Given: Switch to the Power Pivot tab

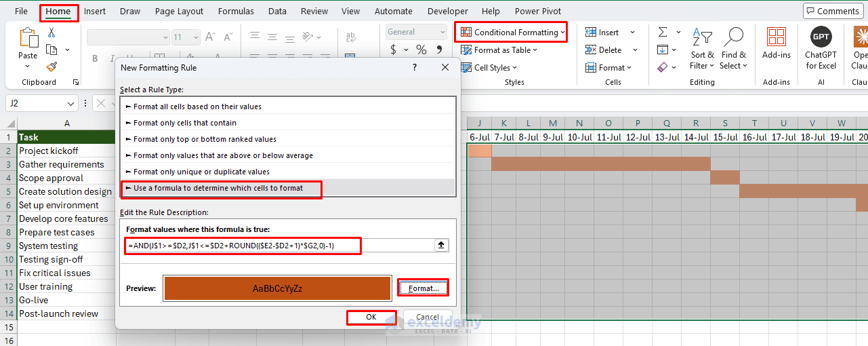Looking at the screenshot, I should click(538, 12).
